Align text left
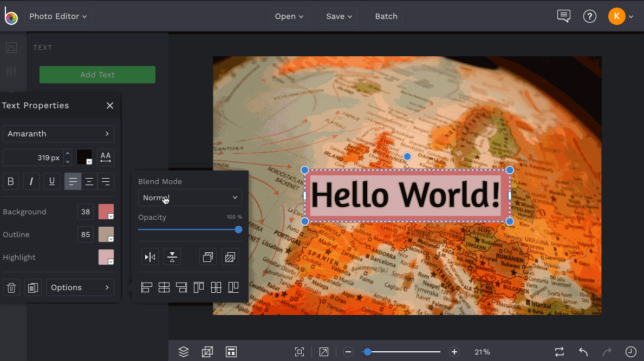Viewport: 644px width, 361px height. pyautogui.click(x=73, y=181)
